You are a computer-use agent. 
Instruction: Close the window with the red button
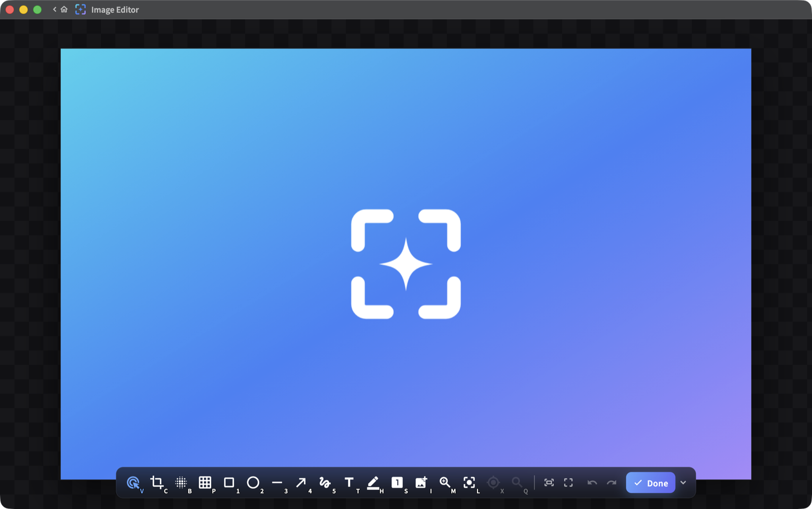(10, 10)
